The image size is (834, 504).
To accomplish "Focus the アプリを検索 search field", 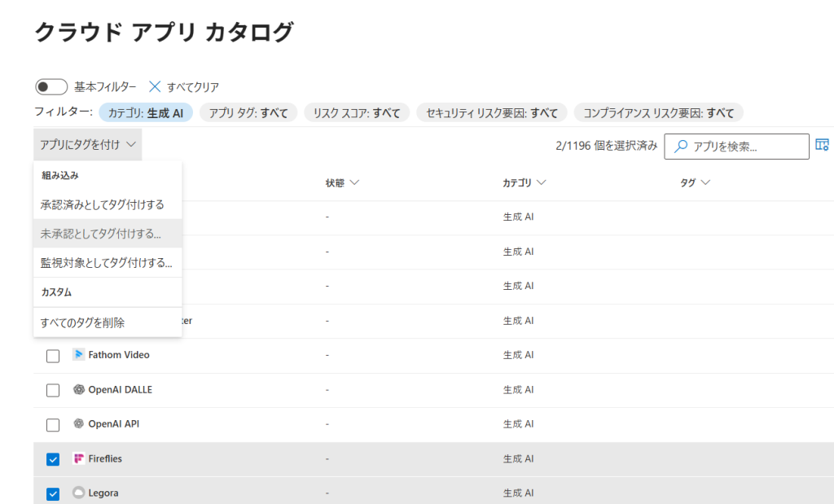I will coord(745,147).
